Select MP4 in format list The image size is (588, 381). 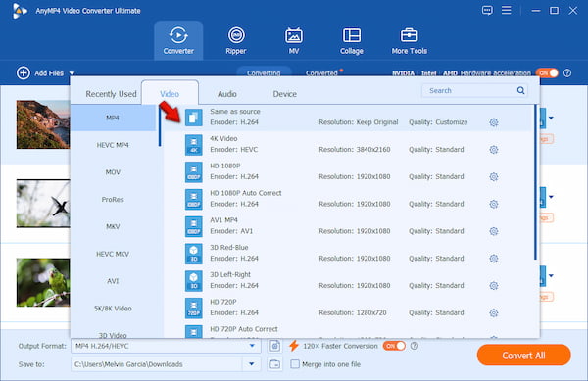pos(113,118)
